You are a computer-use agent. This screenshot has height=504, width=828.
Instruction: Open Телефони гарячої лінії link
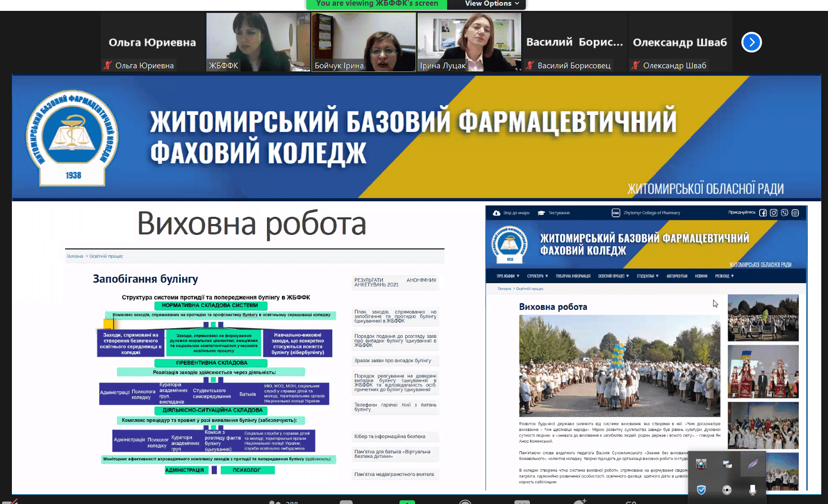click(x=395, y=407)
